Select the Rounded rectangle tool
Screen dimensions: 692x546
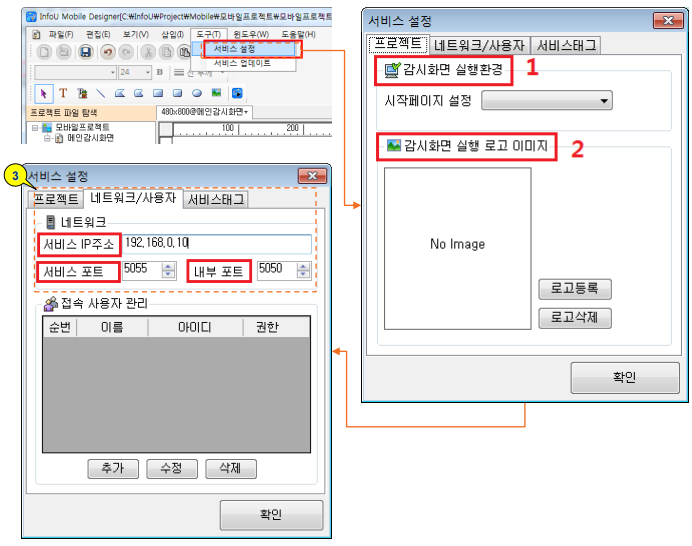pos(177,93)
